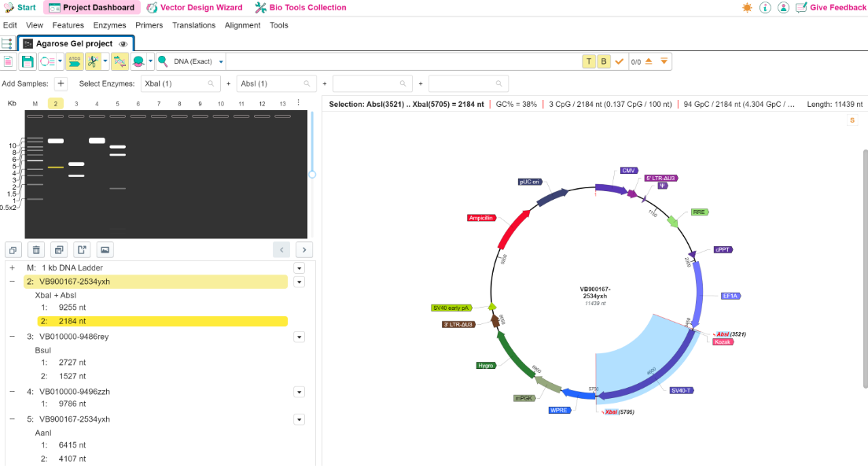
Task: Open dropdown beside teal protein icon
Action: [x=150, y=61]
